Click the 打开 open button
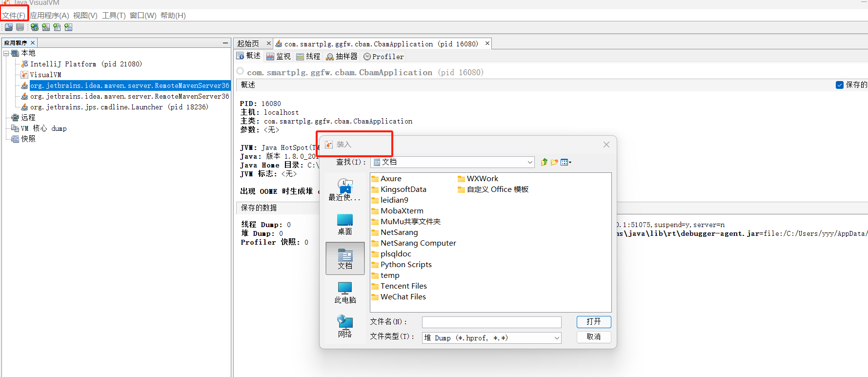 click(594, 322)
